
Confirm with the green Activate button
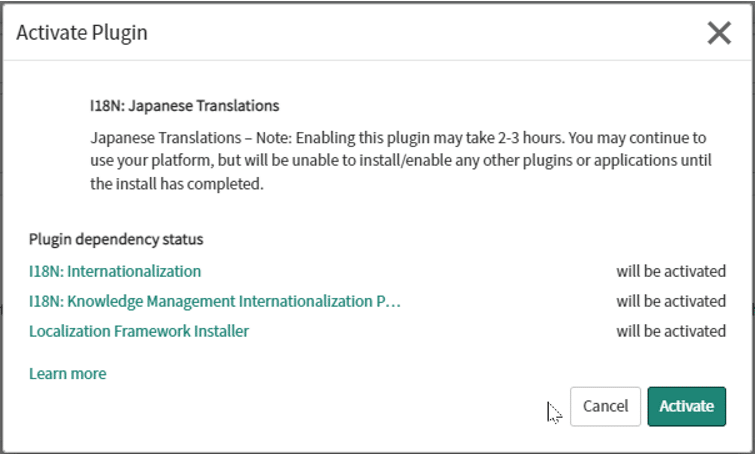686,406
